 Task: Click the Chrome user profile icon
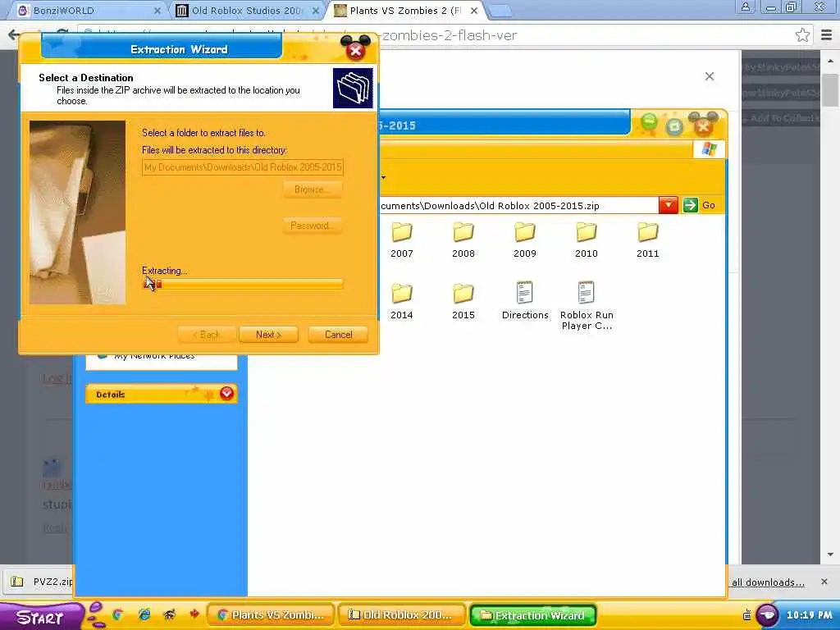click(745, 7)
